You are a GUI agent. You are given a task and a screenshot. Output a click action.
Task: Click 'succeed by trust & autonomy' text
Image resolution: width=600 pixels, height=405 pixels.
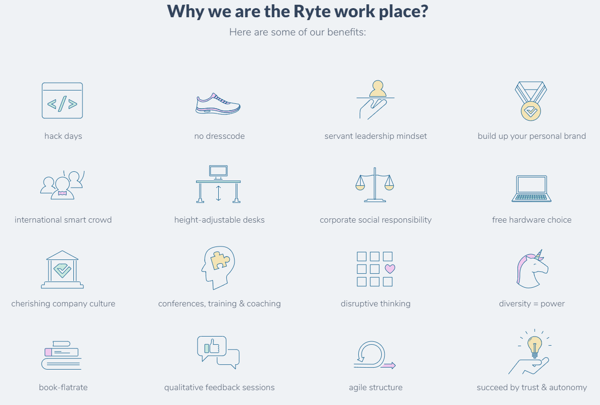[532, 387]
